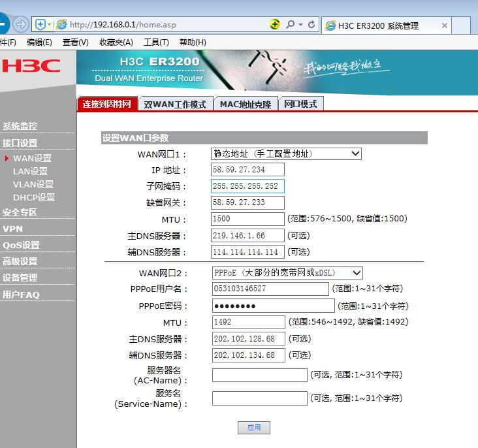Click the 服务名 (Service-Name) empty field

coord(260,398)
